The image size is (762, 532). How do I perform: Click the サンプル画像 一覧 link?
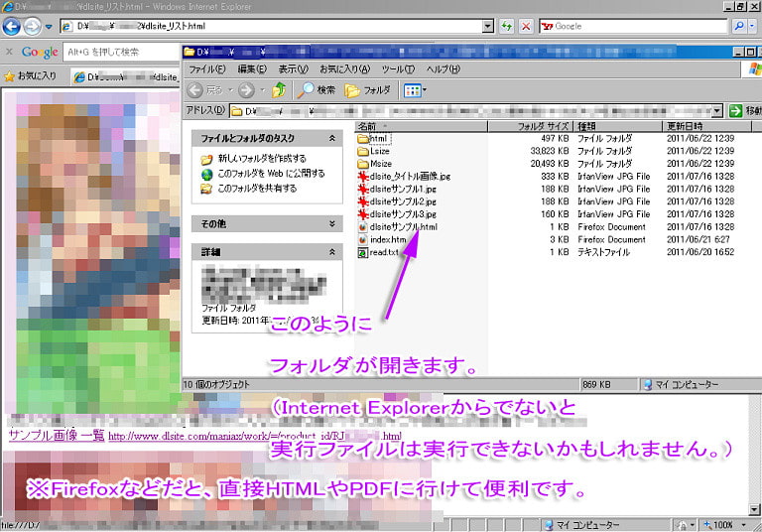[x=57, y=436]
